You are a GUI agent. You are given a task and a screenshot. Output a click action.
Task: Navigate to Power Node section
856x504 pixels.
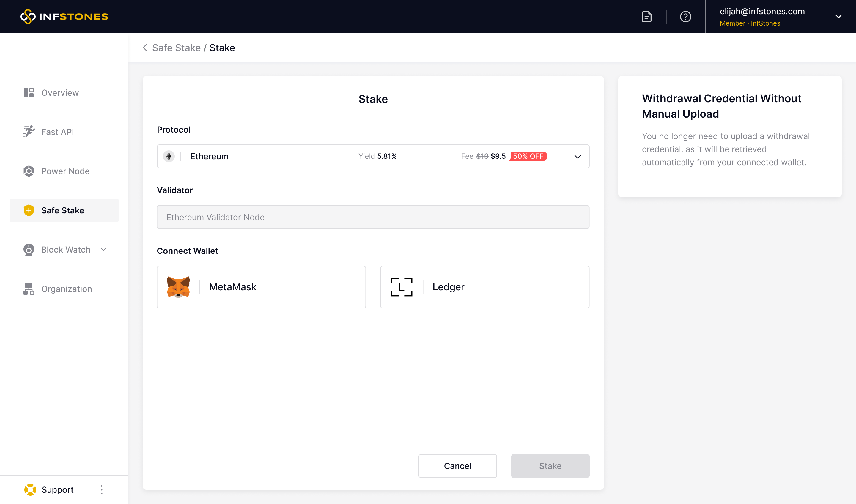point(65,171)
